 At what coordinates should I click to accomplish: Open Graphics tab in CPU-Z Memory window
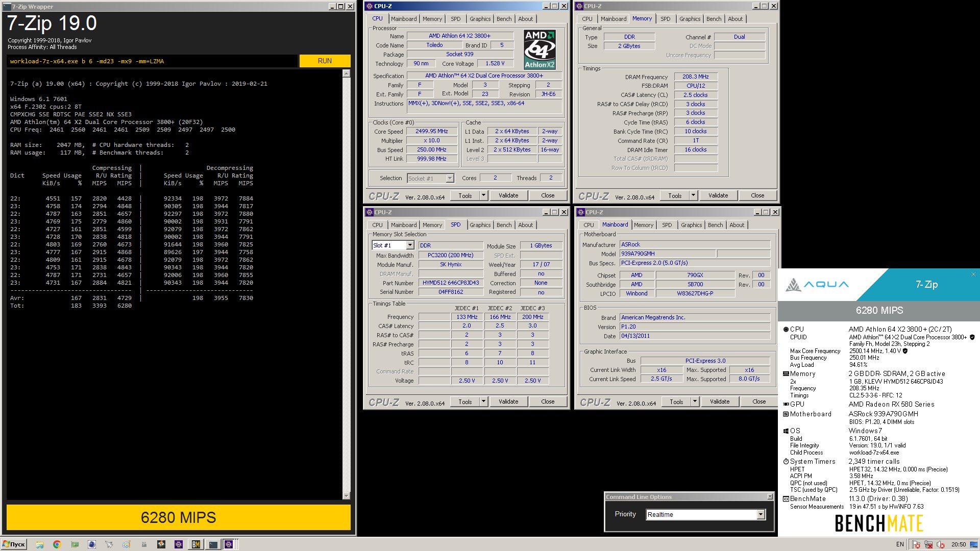[690, 19]
